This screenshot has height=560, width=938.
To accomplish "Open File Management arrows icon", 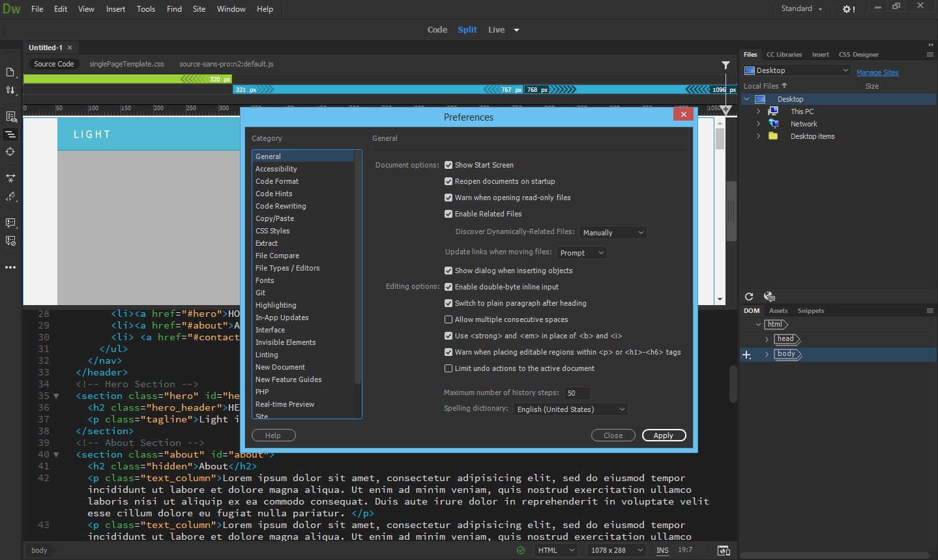I will tap(10, 90).
